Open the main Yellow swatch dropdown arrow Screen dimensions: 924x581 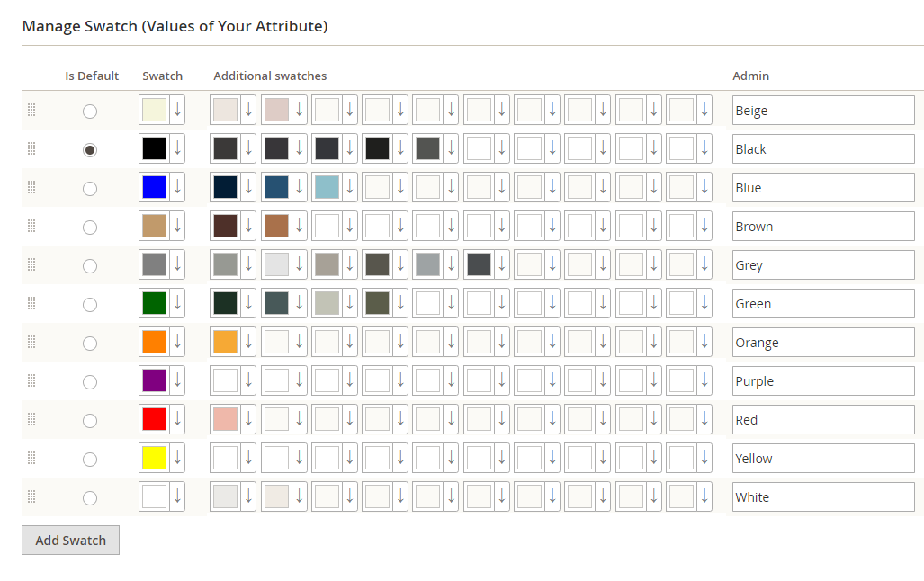(177, 458)
